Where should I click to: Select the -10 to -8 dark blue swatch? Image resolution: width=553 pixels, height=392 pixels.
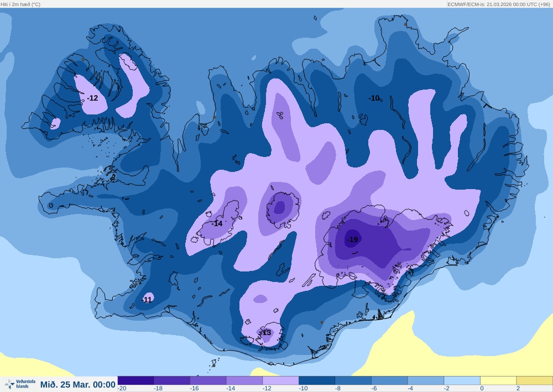click(317, 380)
